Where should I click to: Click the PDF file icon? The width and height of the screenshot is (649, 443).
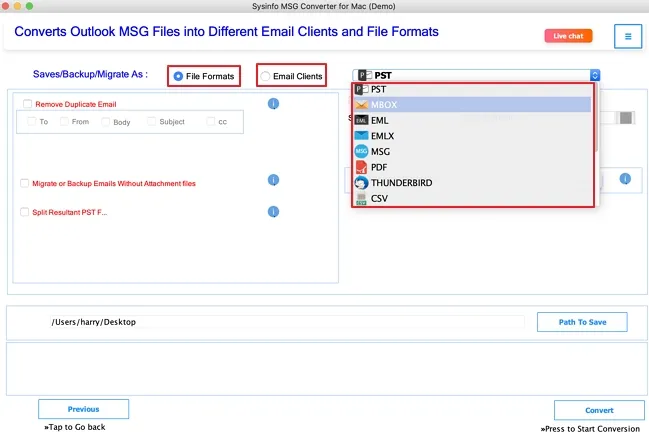[361, 167]
